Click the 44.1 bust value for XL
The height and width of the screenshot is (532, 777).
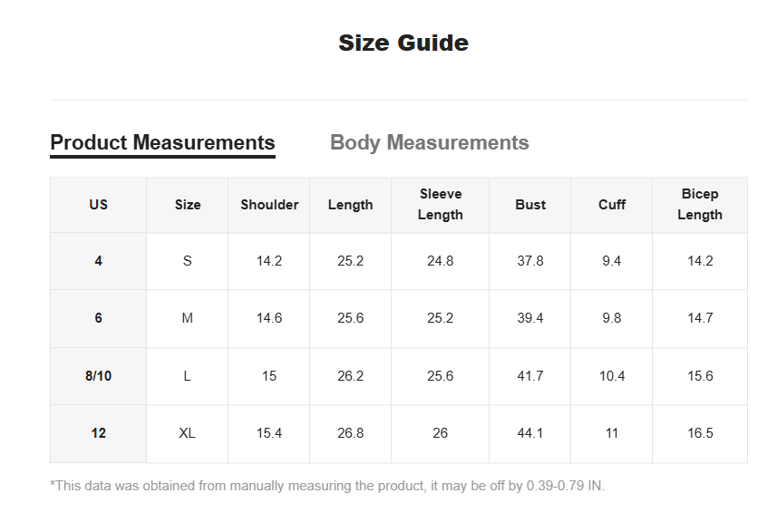pos(530,433)
